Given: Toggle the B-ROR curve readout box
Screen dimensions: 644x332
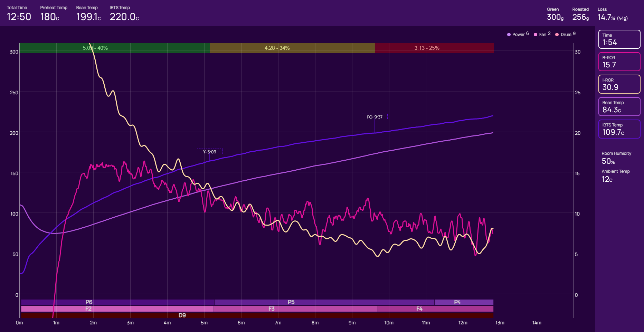Looking at the screenshot, I should [x=619, y=62].
